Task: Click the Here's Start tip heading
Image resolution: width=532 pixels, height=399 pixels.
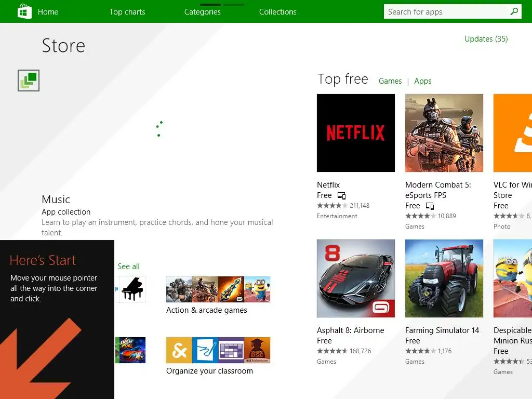Action: (x=43, y=260)
